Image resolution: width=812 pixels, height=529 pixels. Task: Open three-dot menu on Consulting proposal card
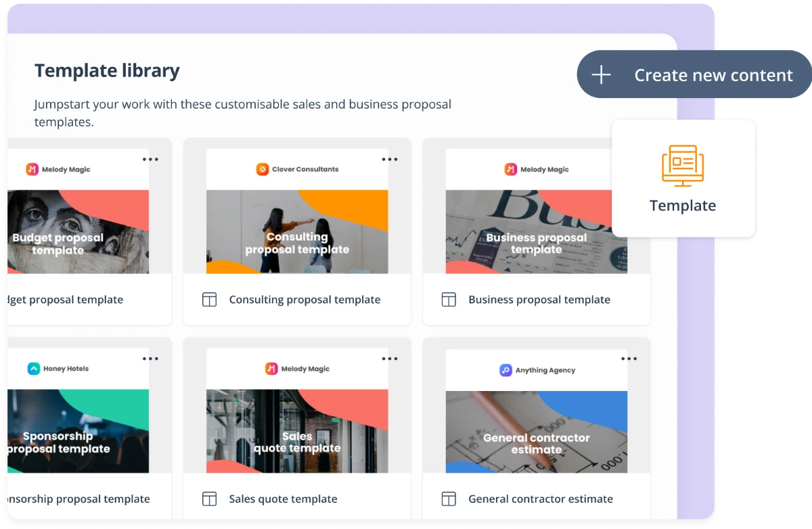pyautogui.click(x=390, y=160)
